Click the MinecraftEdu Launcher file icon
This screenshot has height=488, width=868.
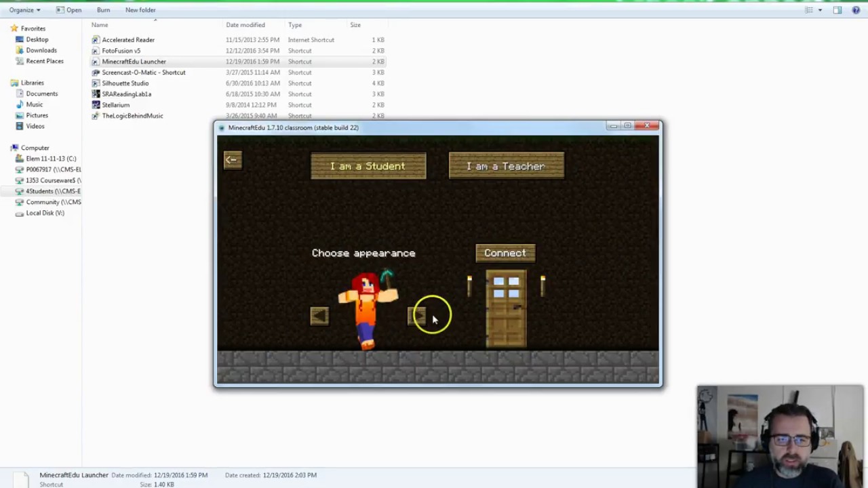tap(96, 62)
